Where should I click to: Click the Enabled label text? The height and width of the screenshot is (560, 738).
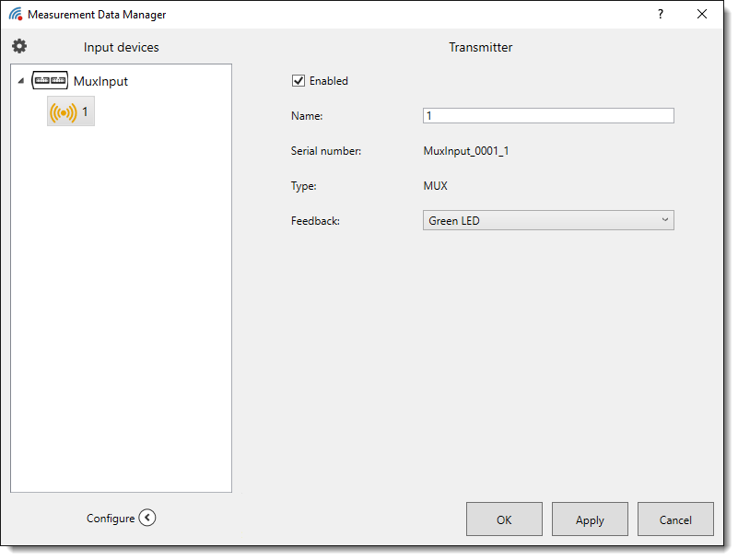(x=329, y=81)
